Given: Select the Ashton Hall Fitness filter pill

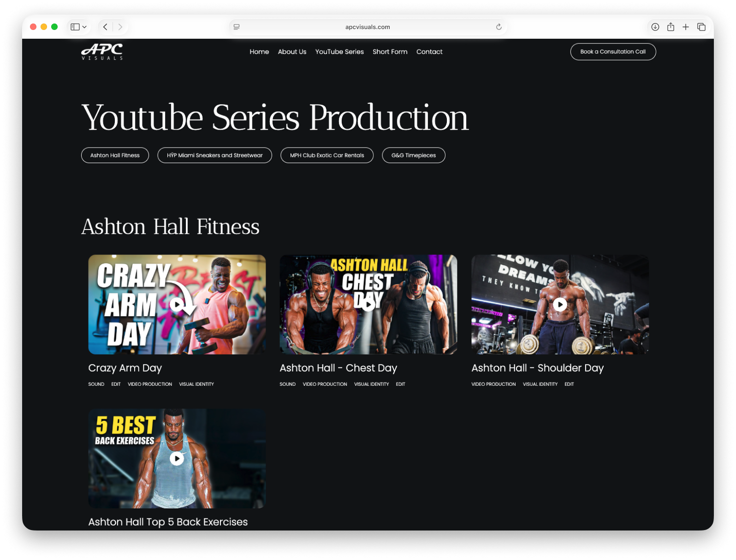Looking at the screenshot, I should [115, 155].
